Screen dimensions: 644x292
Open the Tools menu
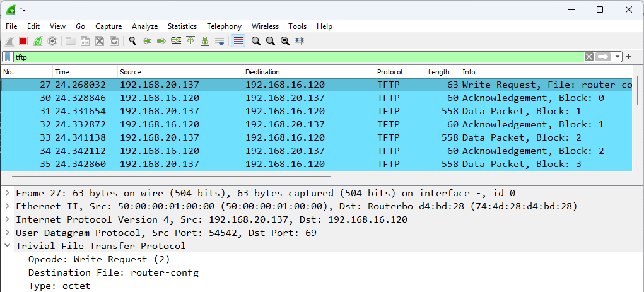click(297, 26)
